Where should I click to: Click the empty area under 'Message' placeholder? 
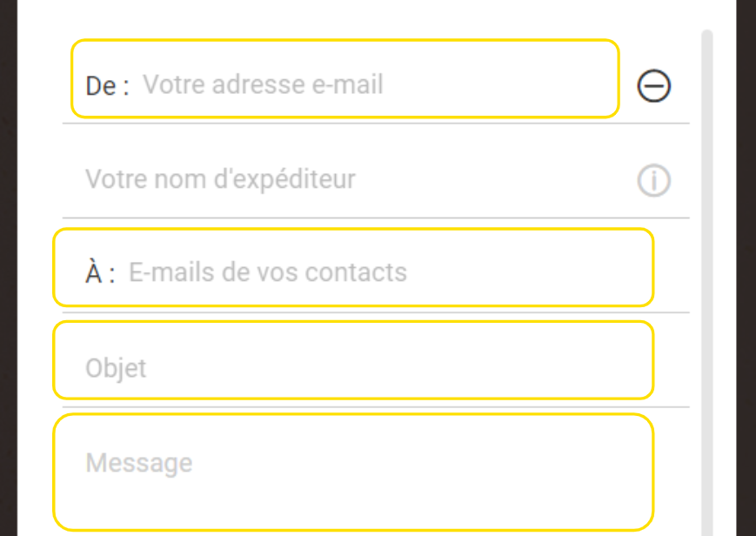coord(353,502)
